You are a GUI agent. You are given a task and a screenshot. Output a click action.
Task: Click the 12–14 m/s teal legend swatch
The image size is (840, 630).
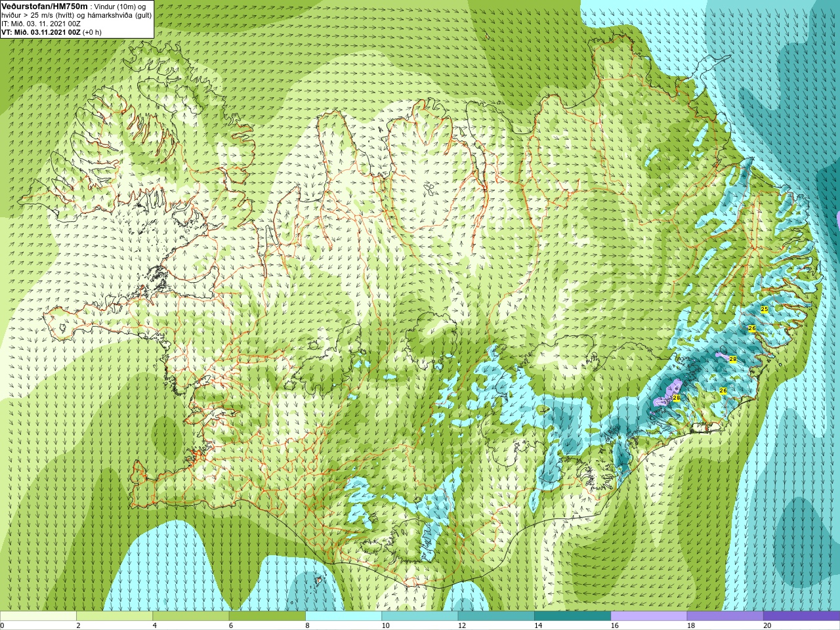(x=496, y=616)
